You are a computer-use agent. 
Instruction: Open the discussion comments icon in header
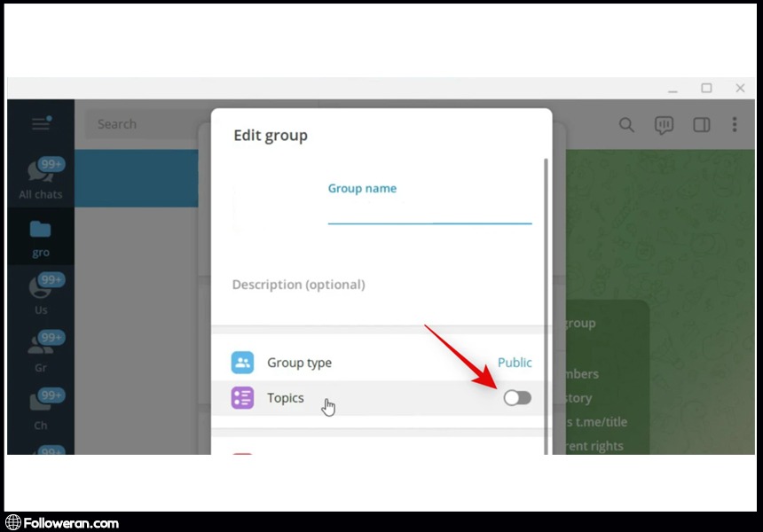pos(664,125)
